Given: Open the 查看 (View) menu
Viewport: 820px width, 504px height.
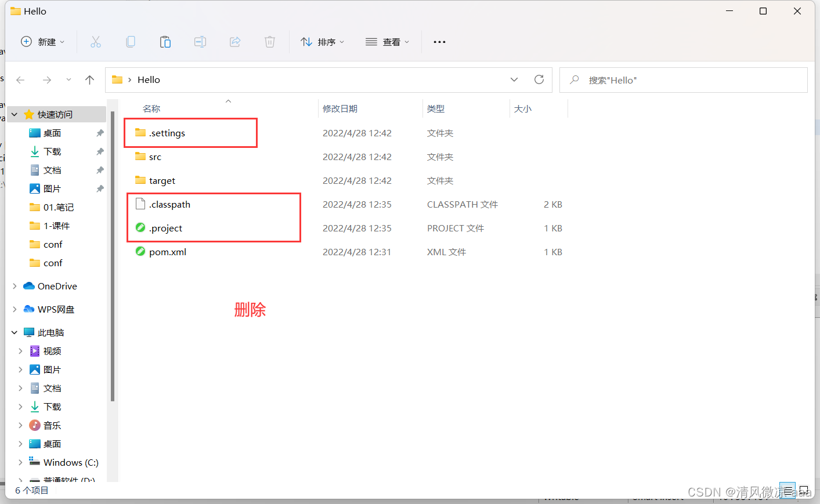Looking at the screenshot, I should (388, 42).
